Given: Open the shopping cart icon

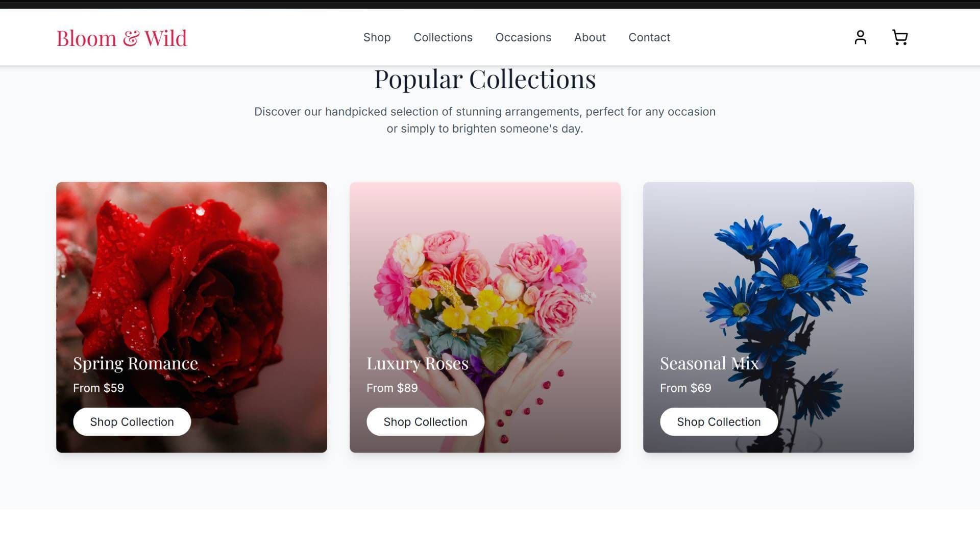Looking at the screenshot, I should [x=899, y=37].
